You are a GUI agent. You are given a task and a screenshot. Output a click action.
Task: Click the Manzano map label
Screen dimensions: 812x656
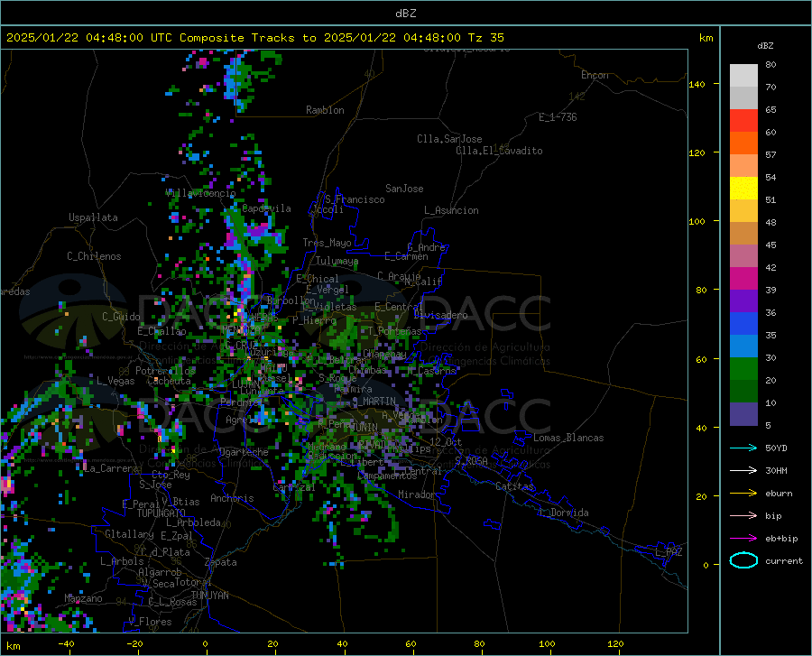click(x=83, y=598)
